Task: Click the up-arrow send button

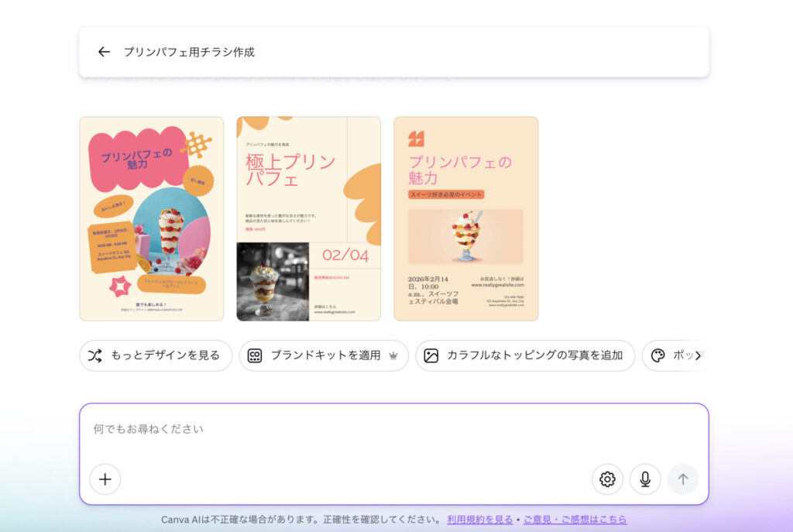Action: pos(682,479)
